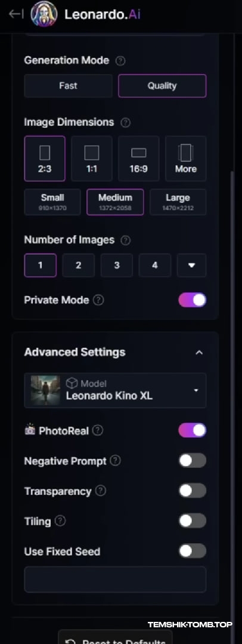The width and height of the screenshot is (242, 644).
Task: Click the fixed seed input field
Action: pyautogui.click(x=115, y=580)
